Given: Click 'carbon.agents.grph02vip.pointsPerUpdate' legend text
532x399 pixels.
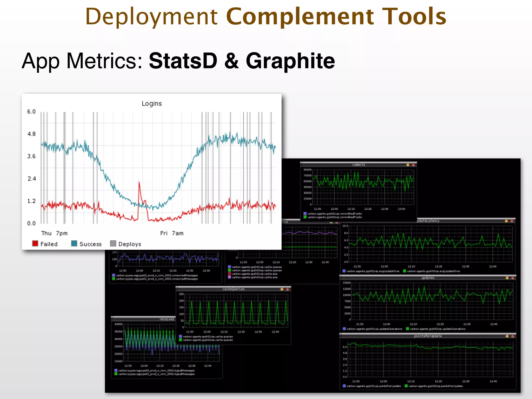Looking at the screenshot, I should point(436,386).
